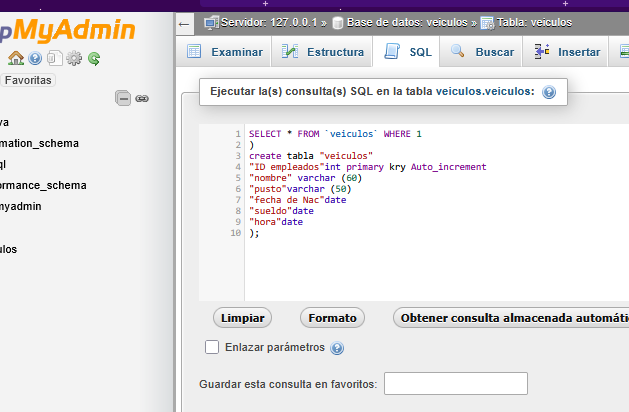Collapse all databases in navigation tree
Image resolution: width=629 pixels, height=412 pixels.
(x=123, y=98)
